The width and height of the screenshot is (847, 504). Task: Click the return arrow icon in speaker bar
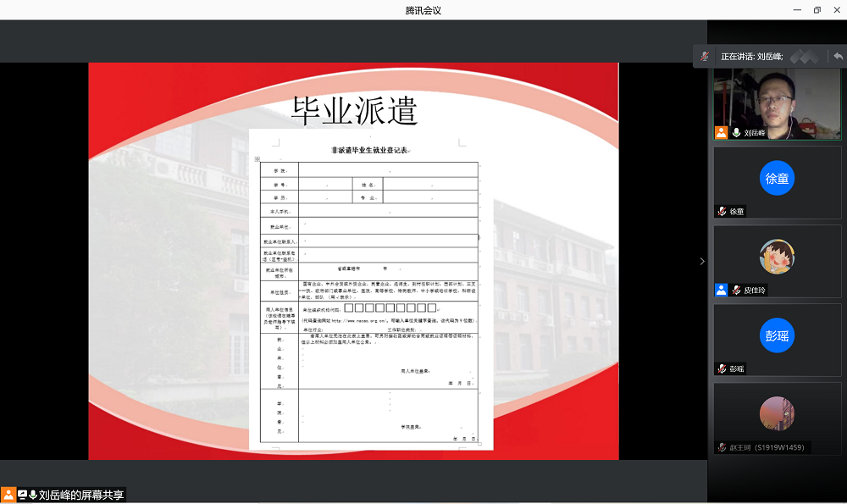838,57
